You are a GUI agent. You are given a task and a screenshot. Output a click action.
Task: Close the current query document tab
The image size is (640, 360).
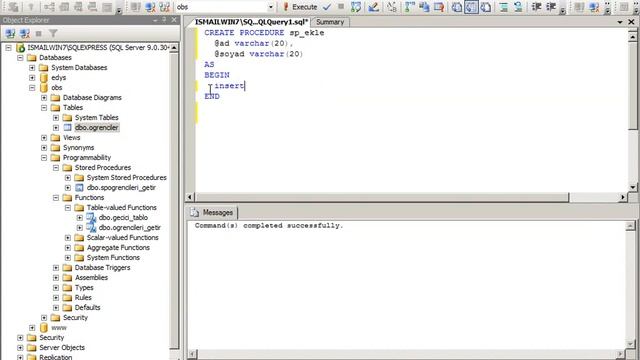pyautogui.click(x=631, y=22)
